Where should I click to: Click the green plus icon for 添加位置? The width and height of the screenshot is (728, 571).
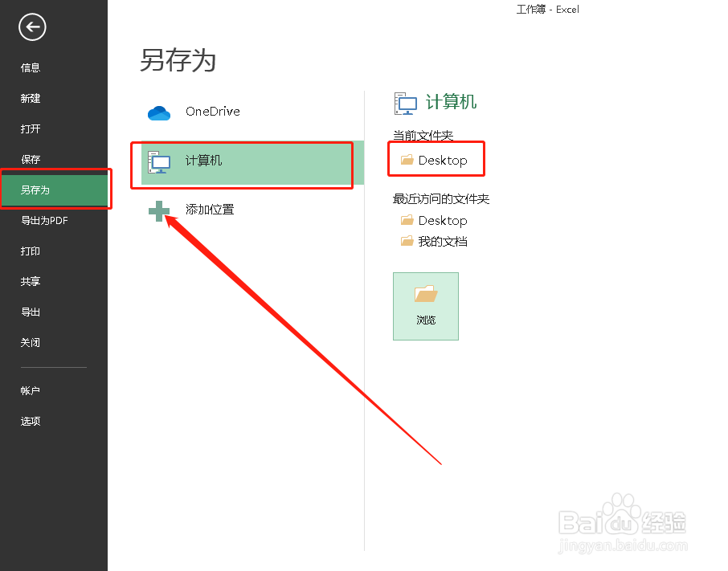point(159,211)
